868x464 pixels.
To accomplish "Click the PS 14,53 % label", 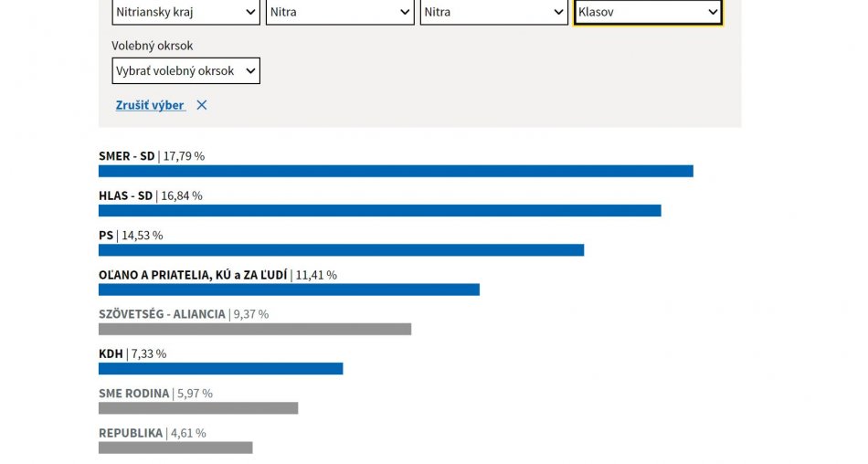I will [131, 236].
